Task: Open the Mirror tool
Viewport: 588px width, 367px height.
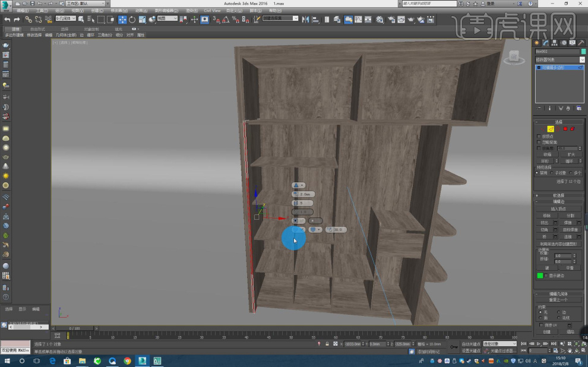Action: tap(305, 20)
